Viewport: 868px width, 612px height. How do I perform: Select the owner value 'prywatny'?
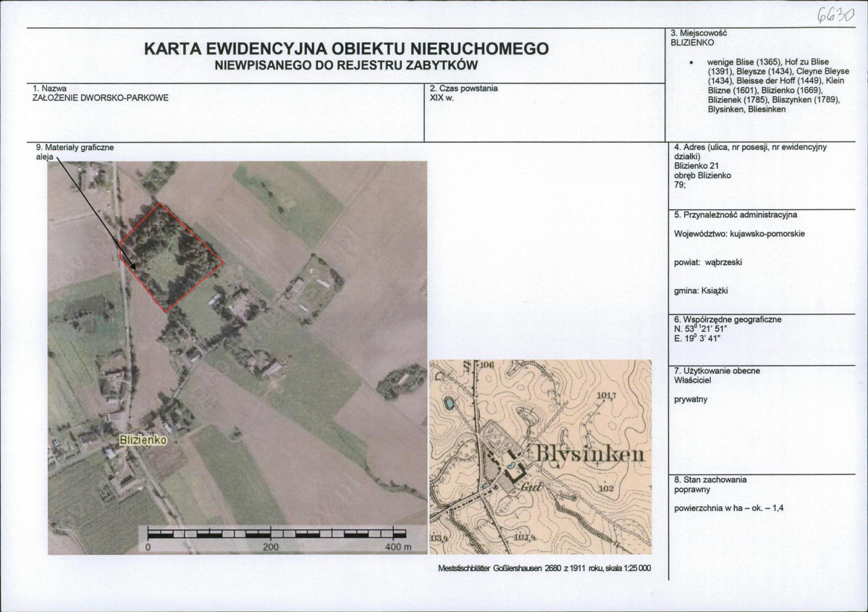tap(691, 400)
